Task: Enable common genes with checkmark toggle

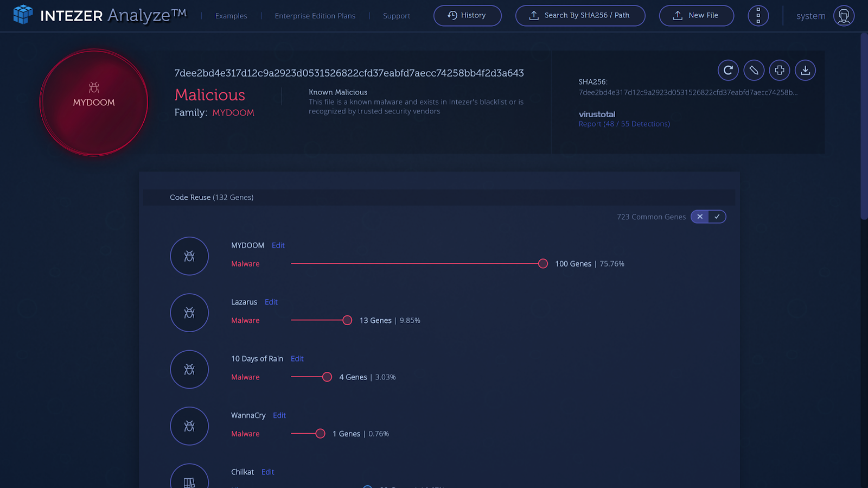Action: (x=717, y=217)
